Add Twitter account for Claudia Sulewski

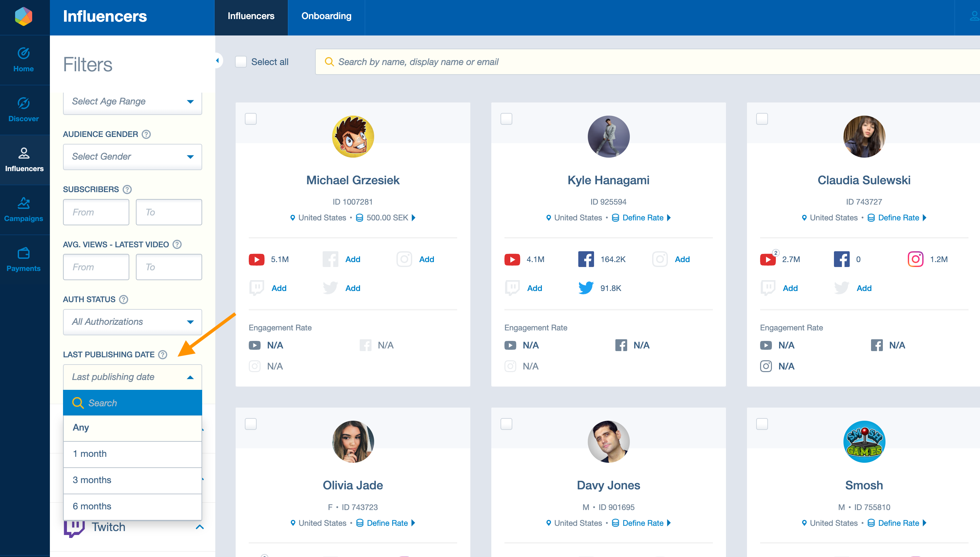864,288
